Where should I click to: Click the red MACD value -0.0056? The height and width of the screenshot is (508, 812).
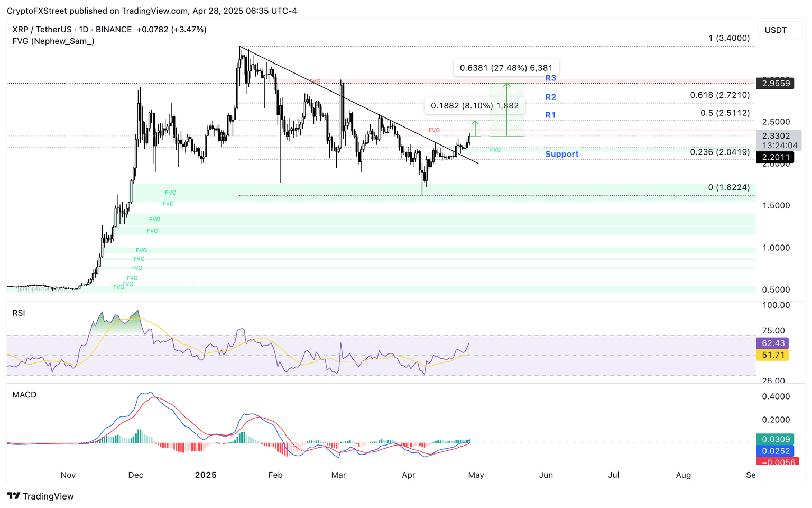(776, 462)
